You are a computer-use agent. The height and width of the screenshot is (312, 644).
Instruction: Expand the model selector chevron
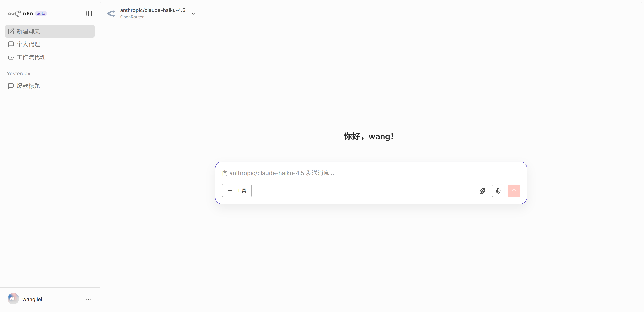point(193,14)
